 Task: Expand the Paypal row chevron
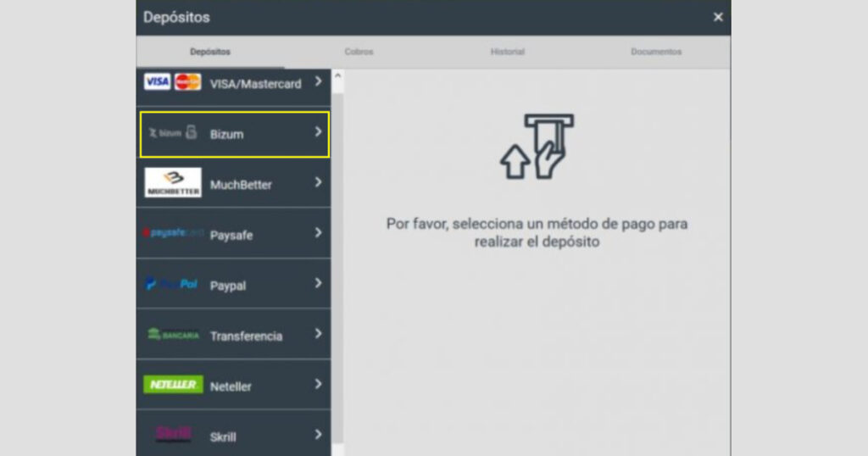[319, 283]
